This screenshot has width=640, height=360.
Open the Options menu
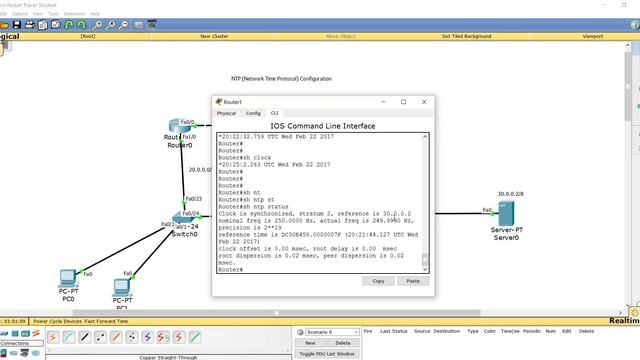click(x=20, y=14)
